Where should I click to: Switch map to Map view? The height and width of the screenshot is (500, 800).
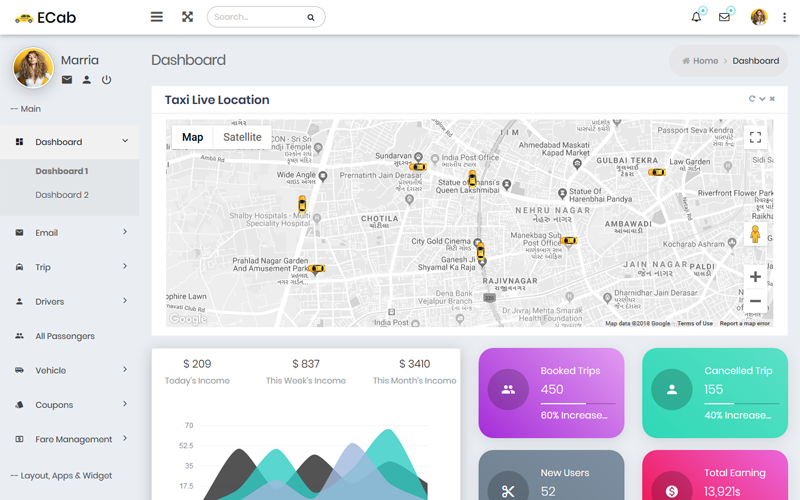pos(192,137)
